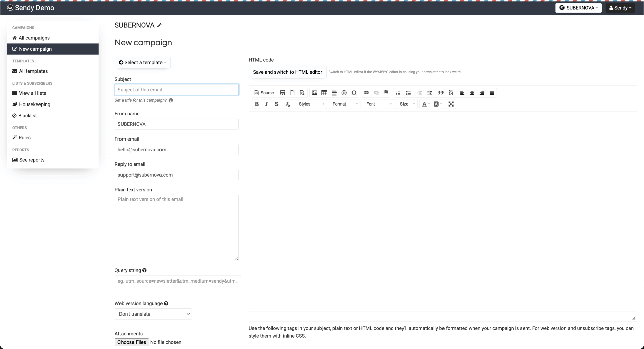This screenshot has width=644, height=349.
Task: Expand the Font dropdown
Action: [378, 104]
